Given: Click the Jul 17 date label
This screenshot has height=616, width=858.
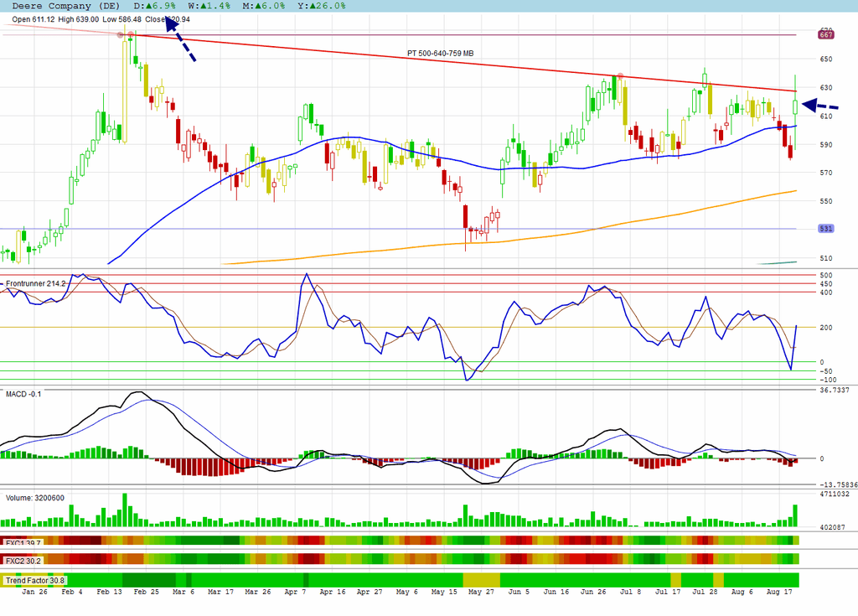Looking at the screenshot, I should pyautogui.click(x=668, y=592).
